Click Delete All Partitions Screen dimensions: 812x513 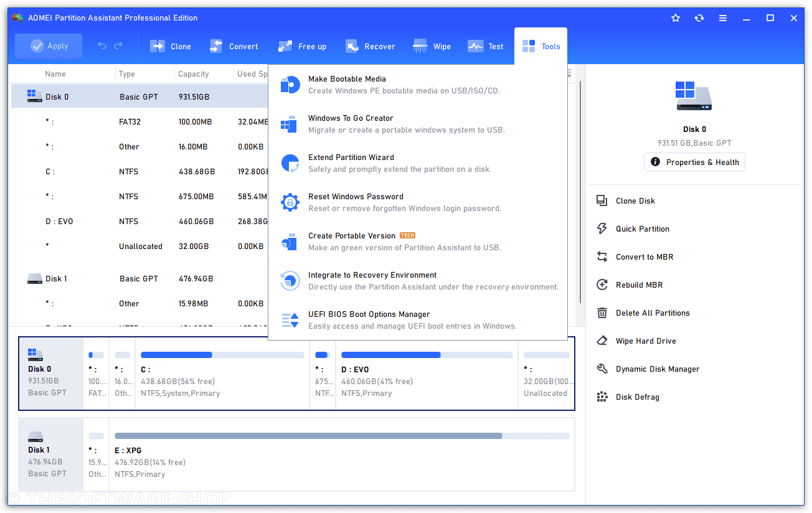pos(653,313)
